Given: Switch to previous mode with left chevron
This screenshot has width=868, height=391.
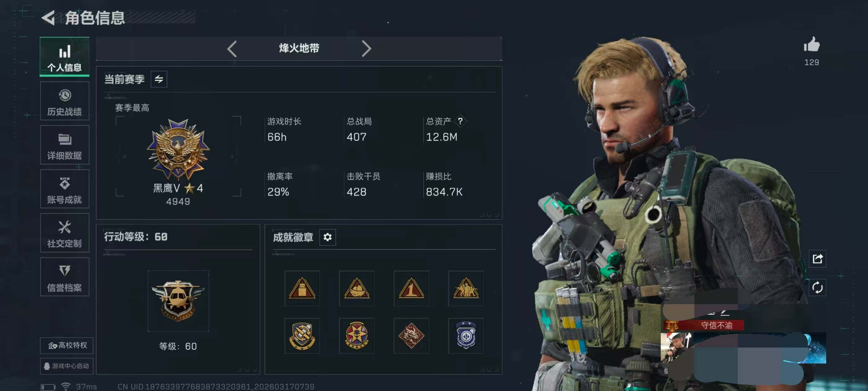Looking at the screenshot, I should click(x=232, y=49).
